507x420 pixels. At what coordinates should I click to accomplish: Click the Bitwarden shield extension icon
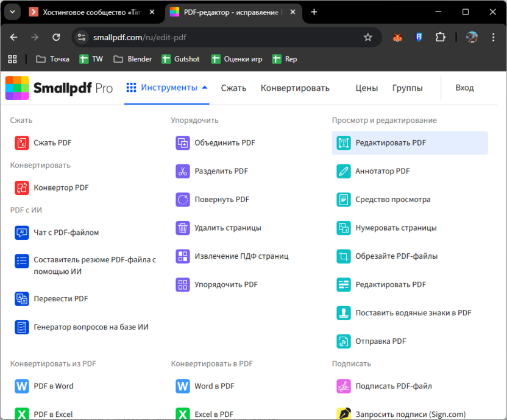point(419,38)
